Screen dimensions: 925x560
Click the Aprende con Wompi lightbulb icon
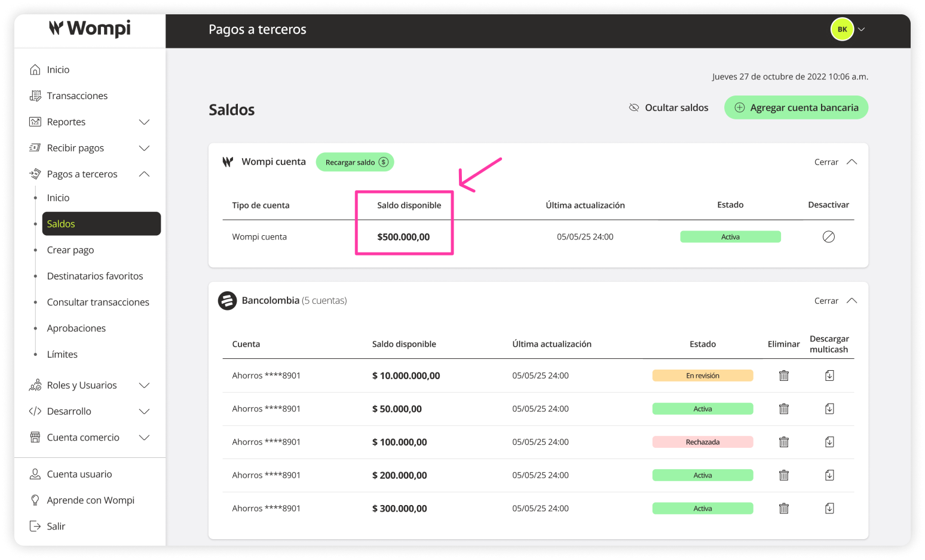(x=35, y=500)
